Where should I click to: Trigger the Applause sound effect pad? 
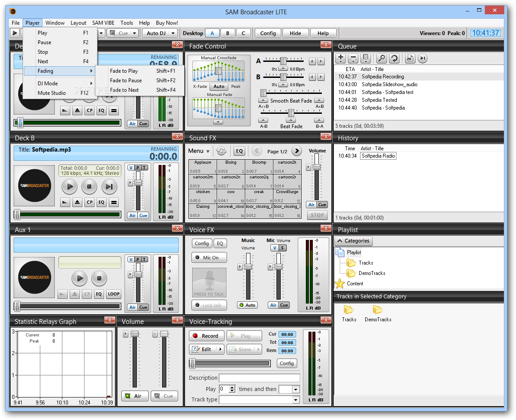(x=202, y=167)
